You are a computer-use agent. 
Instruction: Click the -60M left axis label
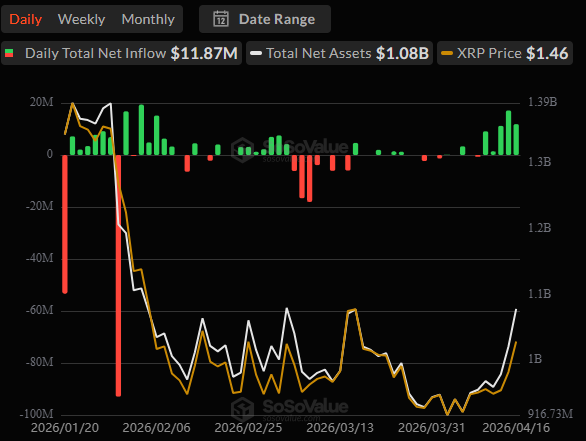[39, 310]
